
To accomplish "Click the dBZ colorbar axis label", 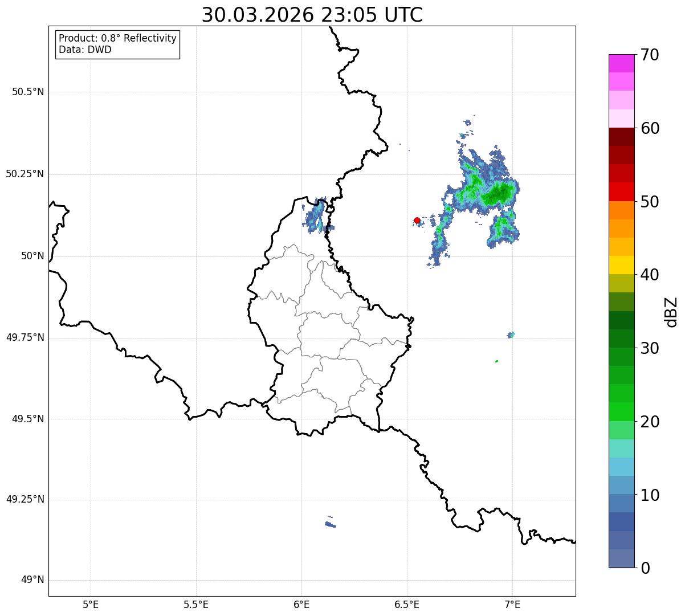I will 671,312.
